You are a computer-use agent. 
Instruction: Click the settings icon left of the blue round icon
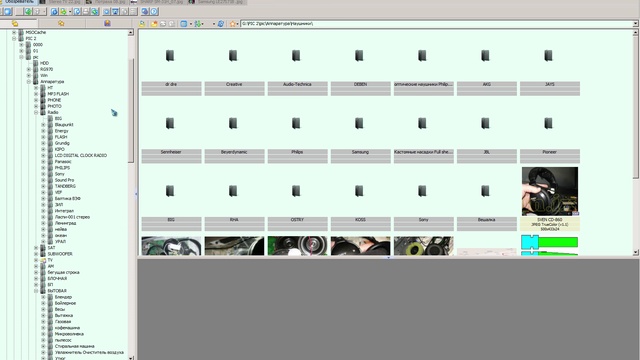(x=145, y=11)
